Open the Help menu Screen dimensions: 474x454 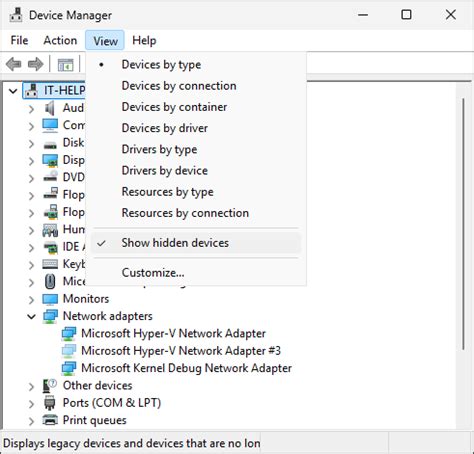click(144, 40)
